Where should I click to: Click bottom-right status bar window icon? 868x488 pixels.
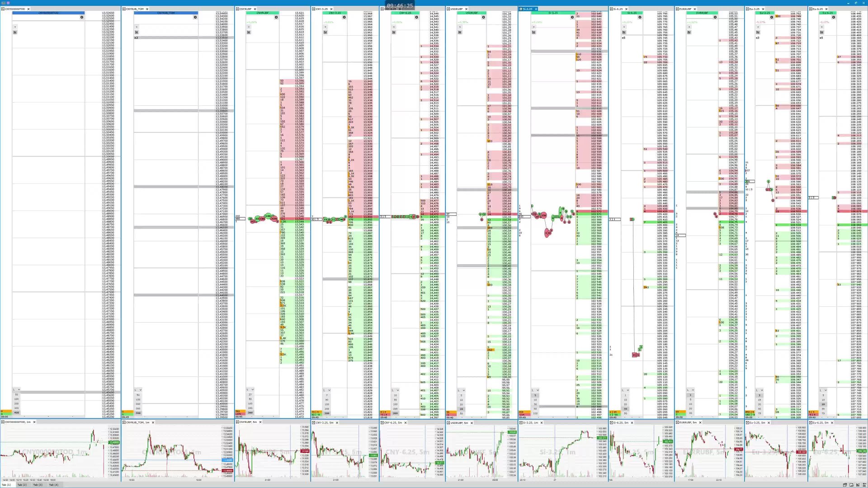click(x=844, y=485)
